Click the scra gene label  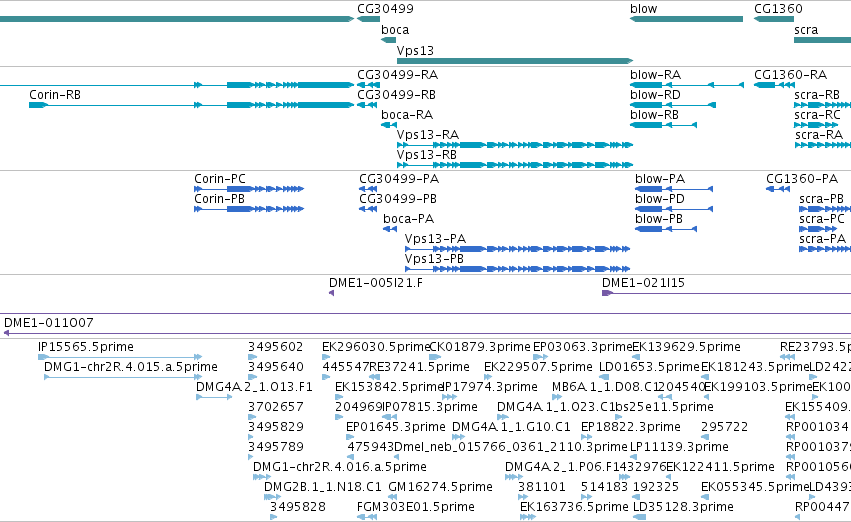(806, 30)
